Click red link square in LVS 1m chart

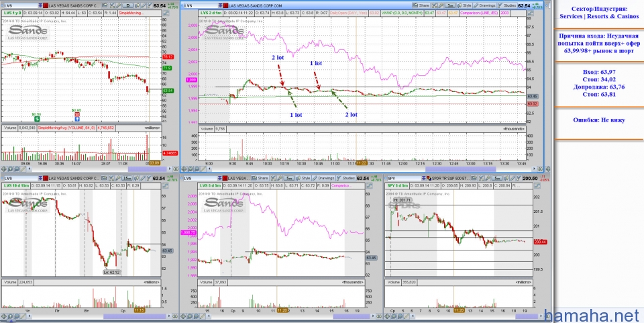pyautogui.click(x=225, y=5)
